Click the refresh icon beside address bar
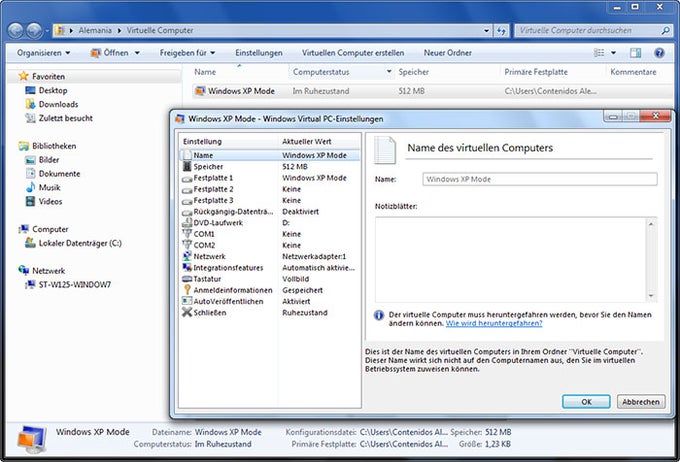 click(x=501, y=31)
